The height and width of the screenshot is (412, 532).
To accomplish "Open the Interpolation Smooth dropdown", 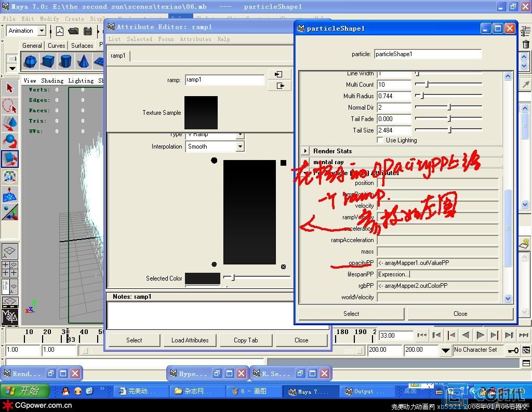I will [x=240, y=147].
